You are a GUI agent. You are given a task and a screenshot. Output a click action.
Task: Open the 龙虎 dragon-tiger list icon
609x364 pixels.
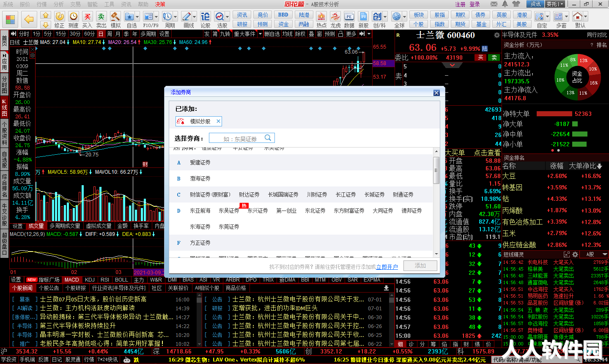pos(335,16)
